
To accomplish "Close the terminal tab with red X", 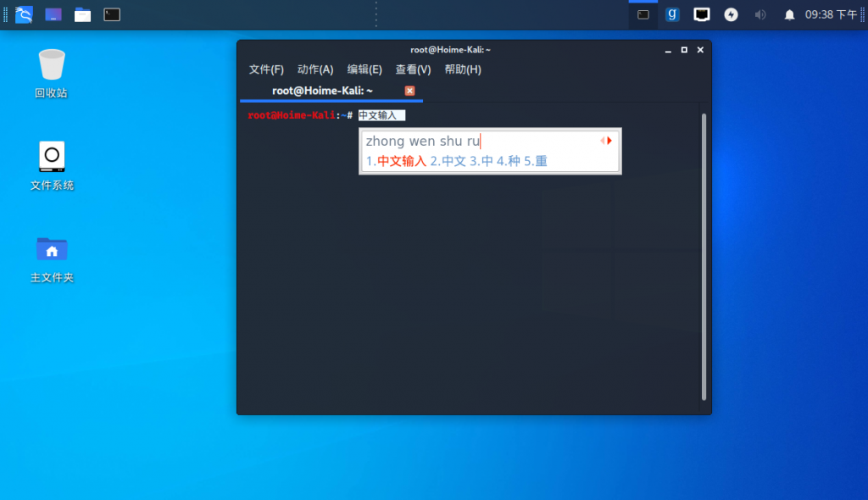I will (409, 91).
